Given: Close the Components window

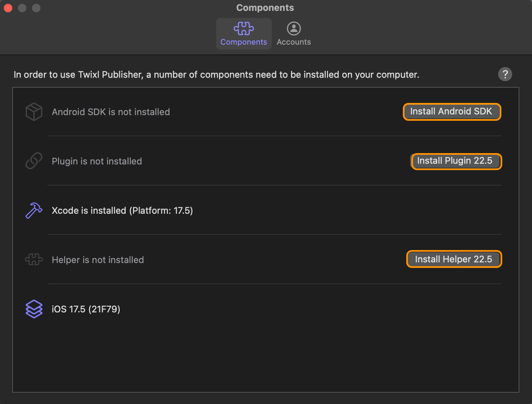Looking at the screenshot, I should (x=8, y=8).
